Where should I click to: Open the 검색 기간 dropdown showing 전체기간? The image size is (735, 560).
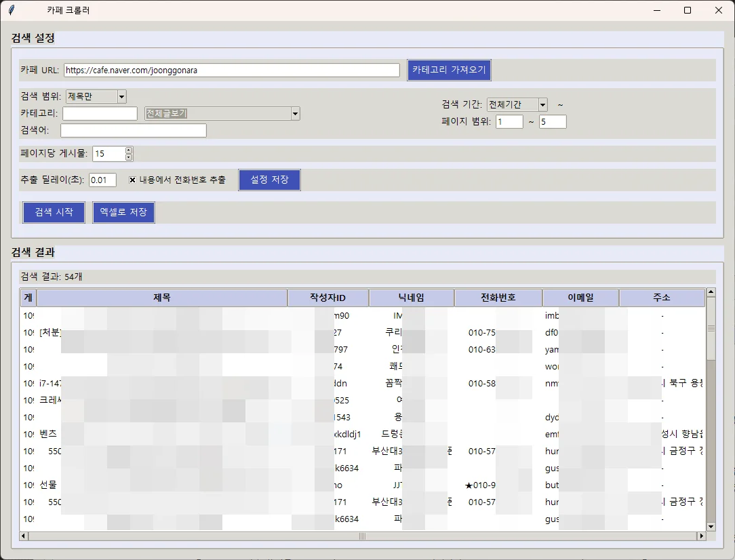pyautogui.click(x=517, y=104)
